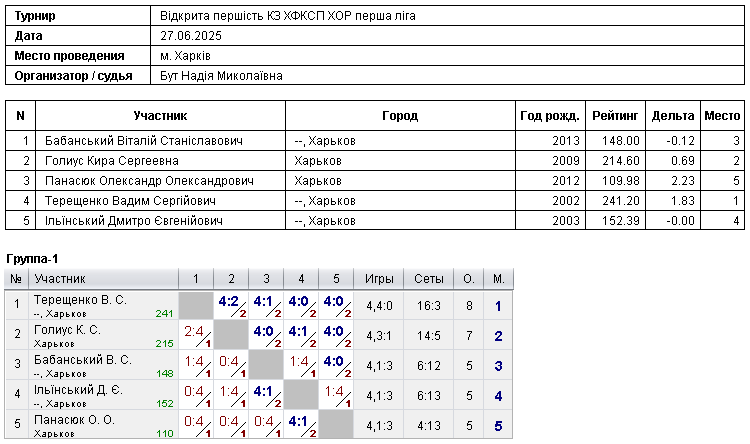Viewport: 750px width, 444px height.
Task: Click sets total 6:12
Action: pyautogui.click(x=429, y=366)
